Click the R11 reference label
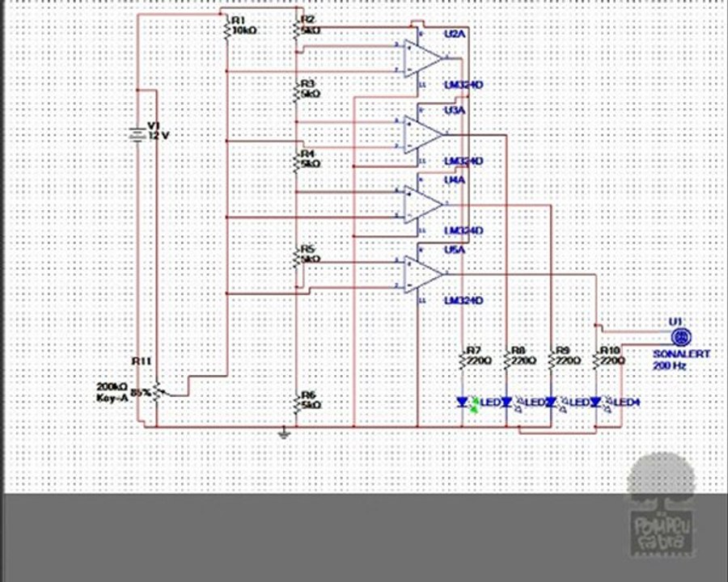 [142, 361]
